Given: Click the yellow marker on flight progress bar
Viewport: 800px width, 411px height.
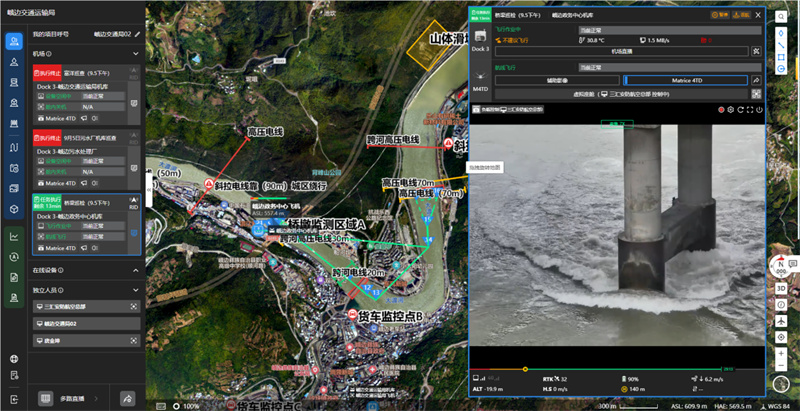Looking at the screenshot, I should click(525, 369).
